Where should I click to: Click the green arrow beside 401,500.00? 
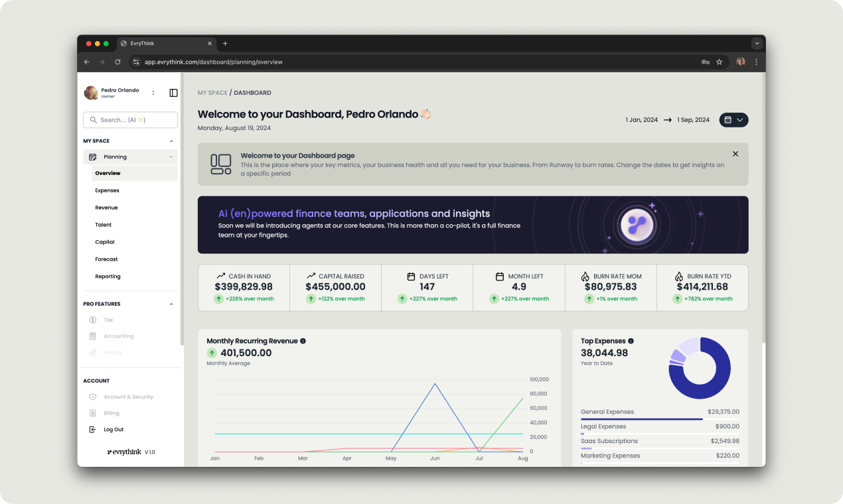click(212, 353)
